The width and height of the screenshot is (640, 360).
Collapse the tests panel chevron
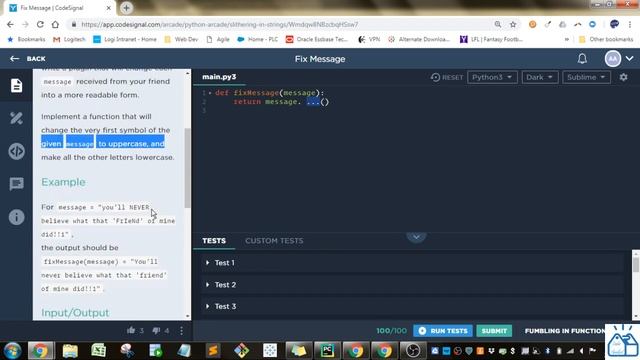pyautogui.click(x=416, y=237)
